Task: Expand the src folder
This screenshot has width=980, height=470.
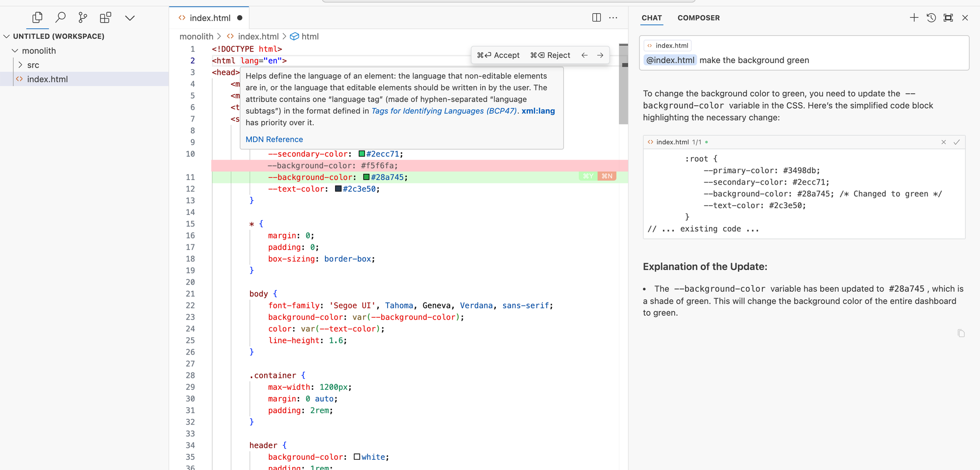Action: [20, 64]
